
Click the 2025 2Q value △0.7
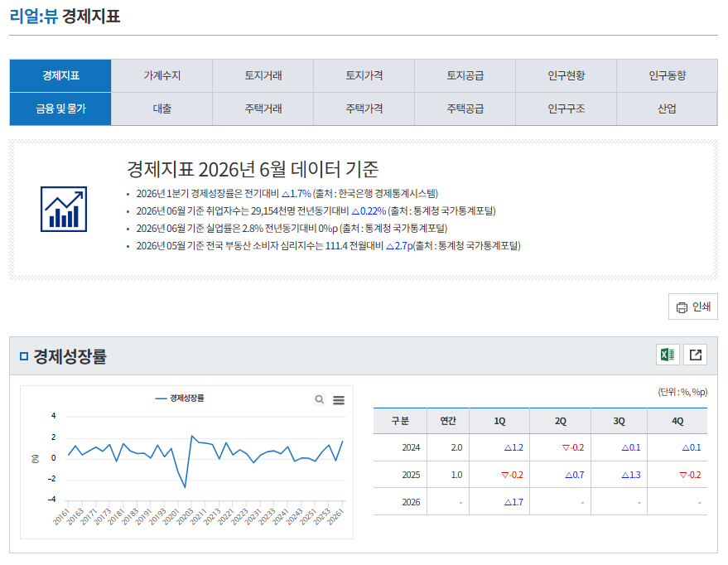point(574,475)
